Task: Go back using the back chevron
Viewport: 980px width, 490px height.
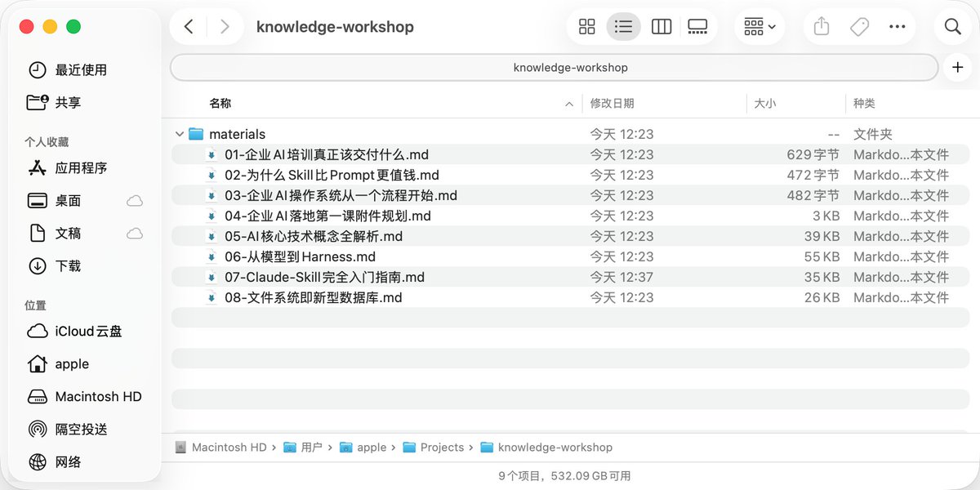Action: pyautogui.click(x=189, y=27)
